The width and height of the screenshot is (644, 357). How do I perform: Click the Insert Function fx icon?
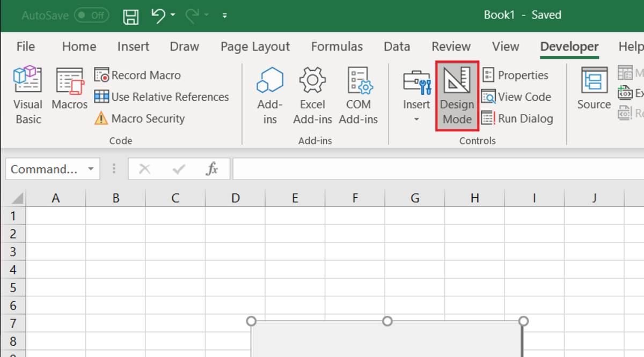pos(212,169)
